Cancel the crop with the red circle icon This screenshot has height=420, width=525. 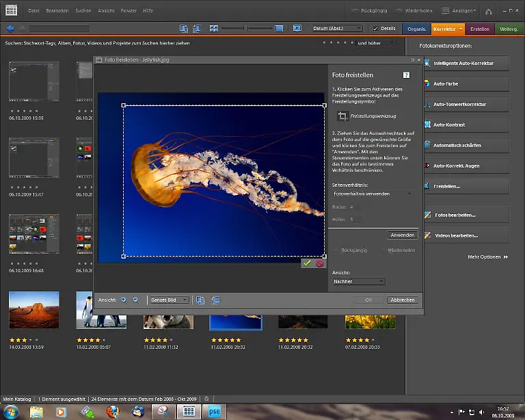(x=319, y=263)
